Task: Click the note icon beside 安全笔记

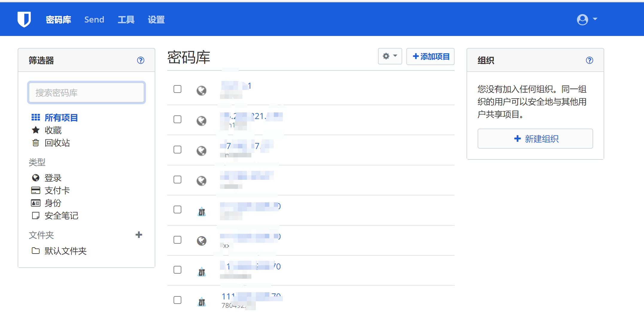Action: tap(36, 215)
